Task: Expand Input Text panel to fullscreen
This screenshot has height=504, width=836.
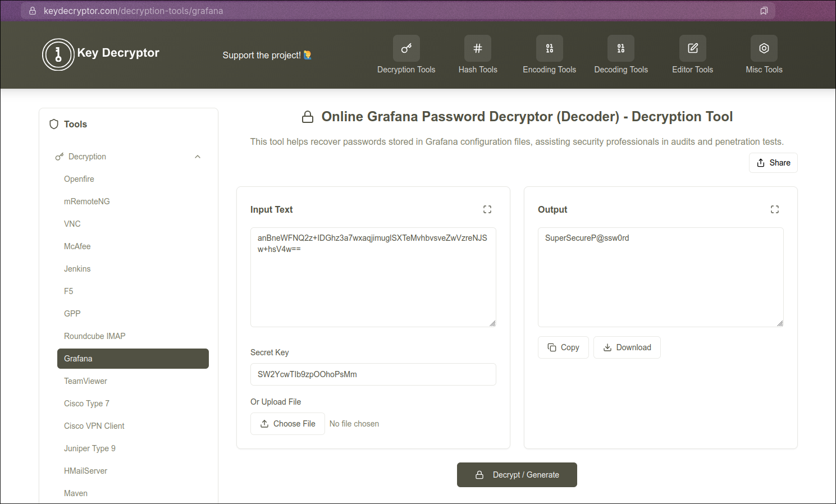Action: click(487, 209)
